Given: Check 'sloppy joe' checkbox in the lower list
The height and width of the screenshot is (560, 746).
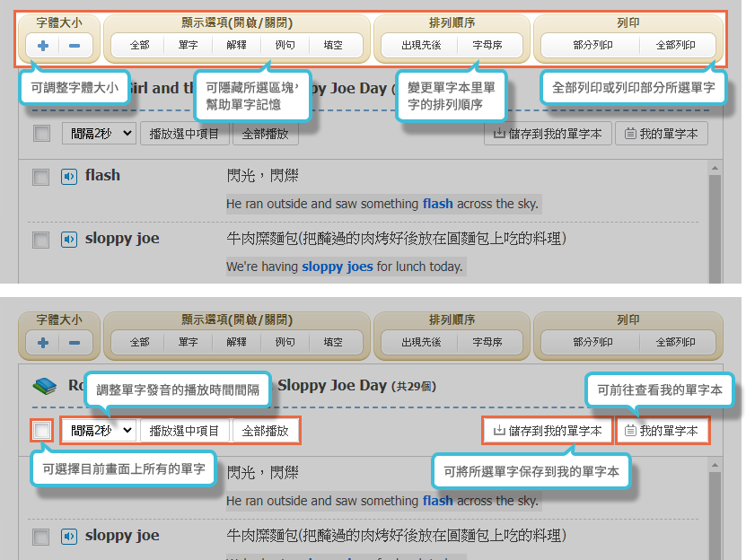Looking at the screenshot, I should (x=40, y=538).
